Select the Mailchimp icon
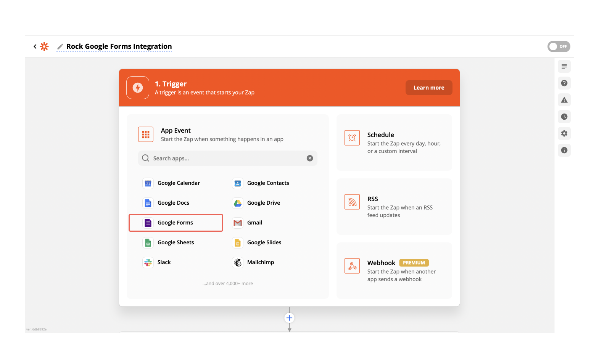Viewport: 599px width, 364px height. click(238, 263)
